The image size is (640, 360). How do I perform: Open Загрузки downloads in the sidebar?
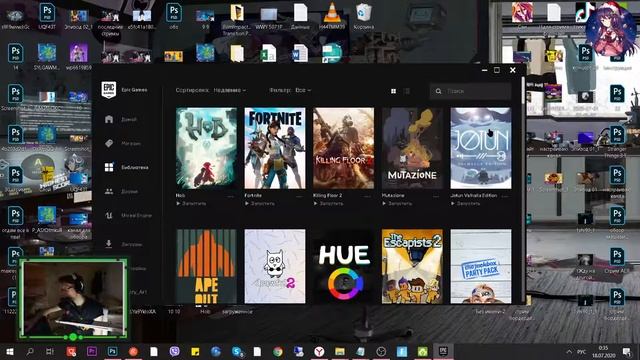[123, 244]
